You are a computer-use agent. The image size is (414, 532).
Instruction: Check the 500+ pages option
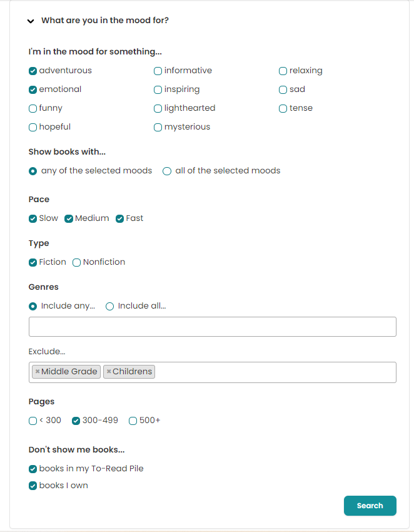pos(133,421)
